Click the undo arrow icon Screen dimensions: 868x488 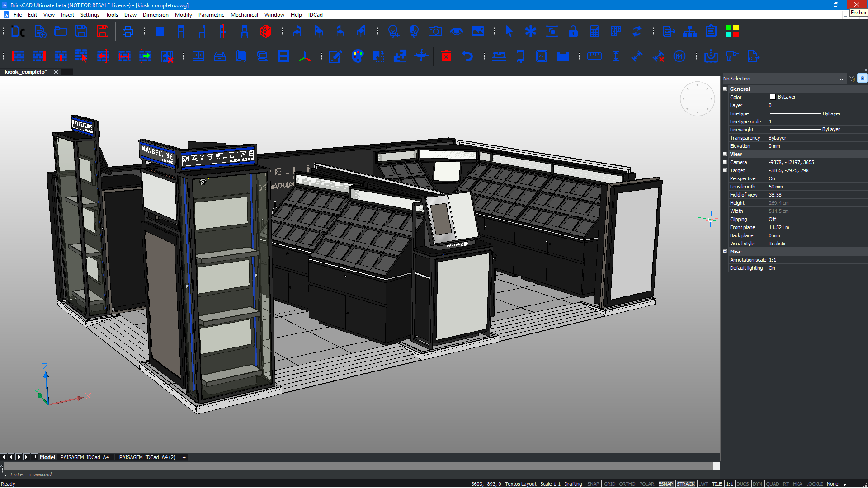point(467,56)
